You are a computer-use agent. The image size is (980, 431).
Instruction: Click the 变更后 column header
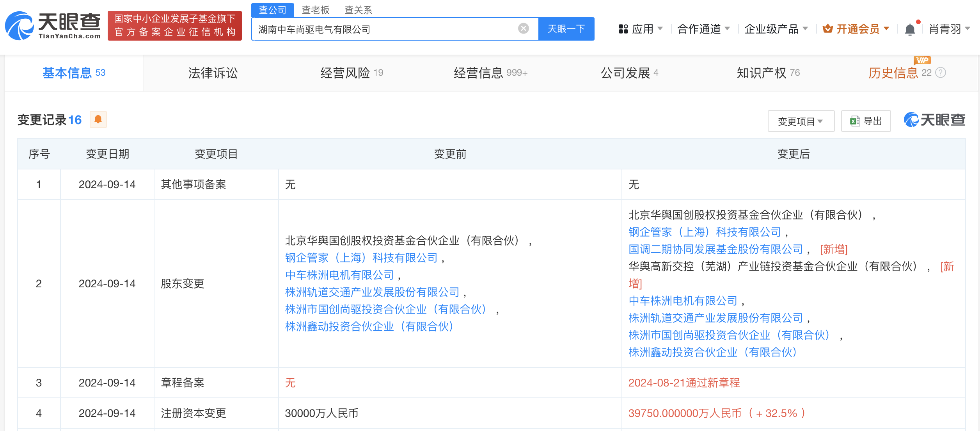tap(794, 154)
